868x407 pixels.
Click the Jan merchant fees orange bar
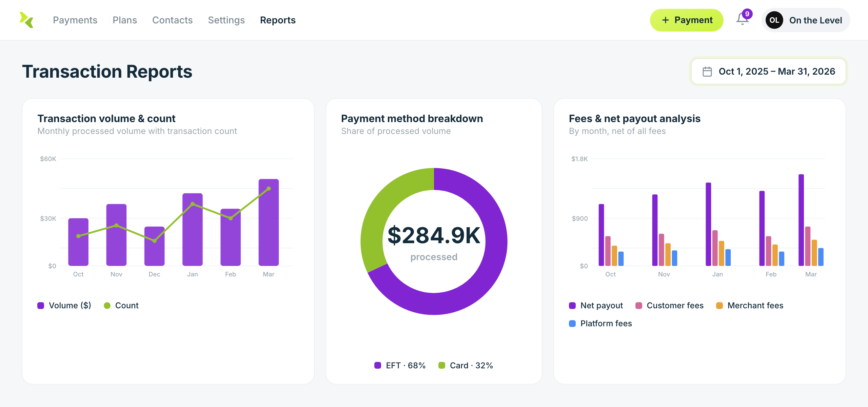pos(722,253)
